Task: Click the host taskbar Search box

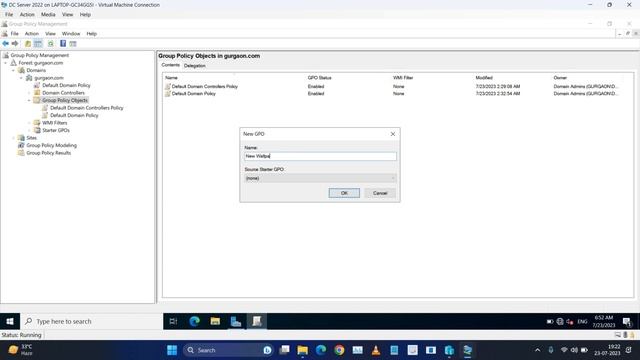Action: pyautogui.click(x=228, y=350)
